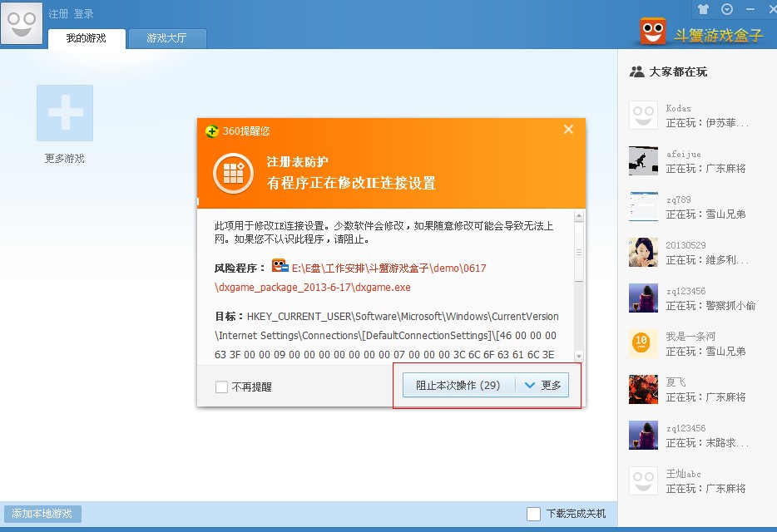Open zq123456 avatar playing 警察抓小偷
777x532 pixels.
643,298
